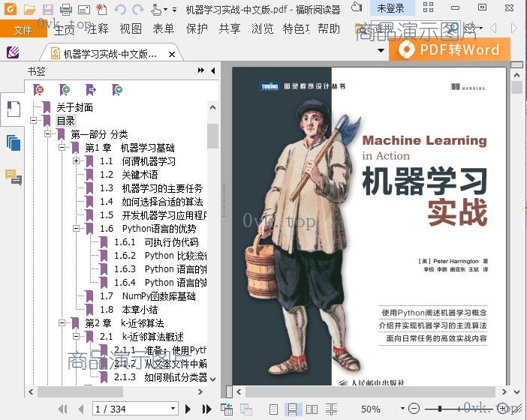
Task: Go to previous page button
Action: pos(81,409)
